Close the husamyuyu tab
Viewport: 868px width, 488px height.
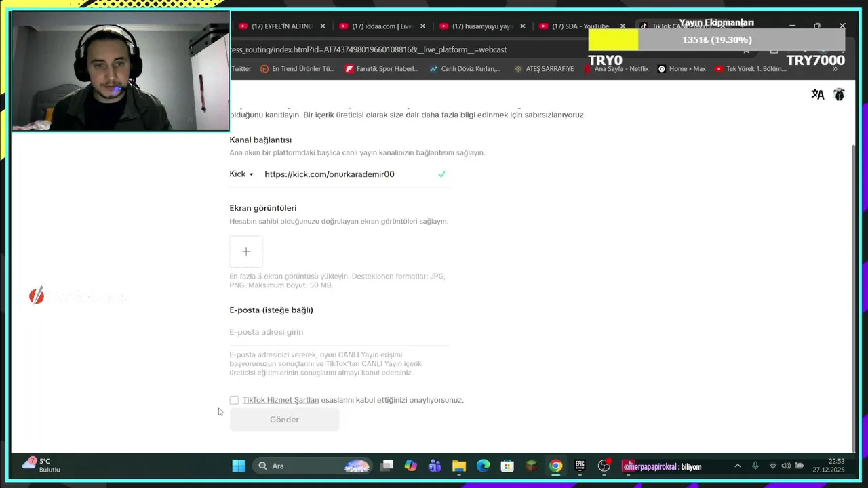click(x=523, y=26)
